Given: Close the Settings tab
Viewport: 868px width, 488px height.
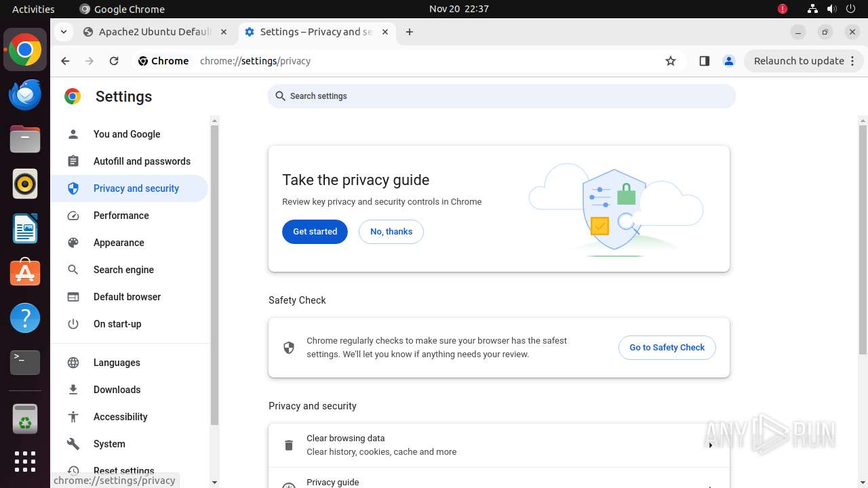Looking at the screenshot, I should tap(385, 32).
